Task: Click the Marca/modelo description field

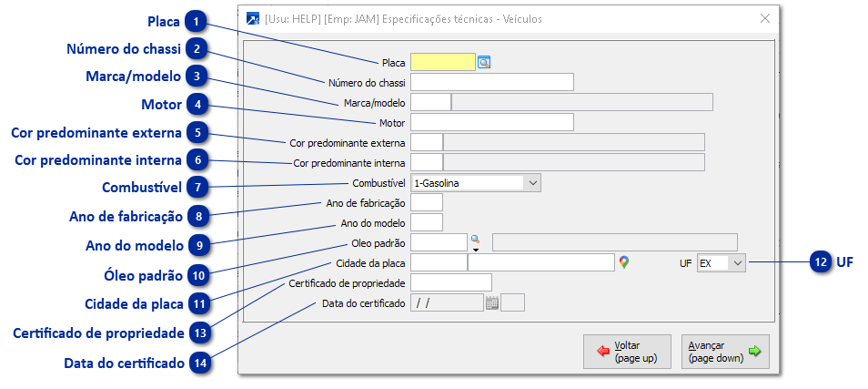Action: click(x=582, y=103)
